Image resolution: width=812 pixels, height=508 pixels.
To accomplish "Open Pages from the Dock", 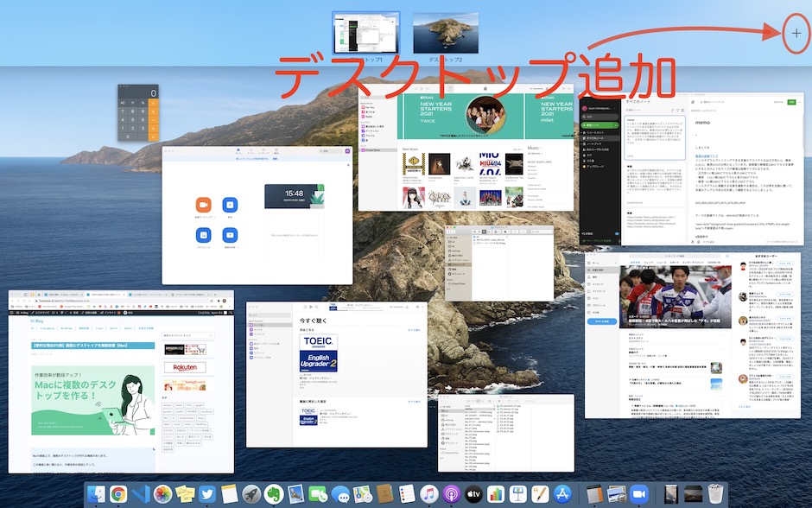I will pos(540,494).
